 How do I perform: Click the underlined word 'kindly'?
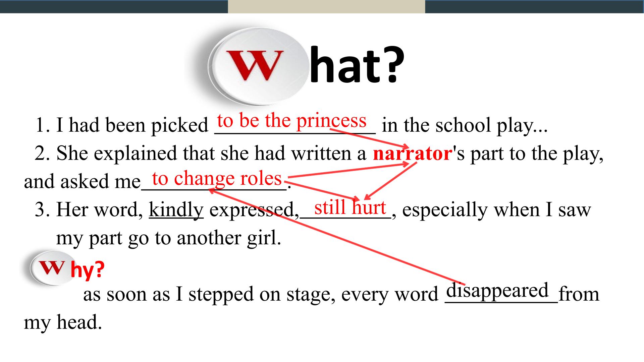coord(176,210)
